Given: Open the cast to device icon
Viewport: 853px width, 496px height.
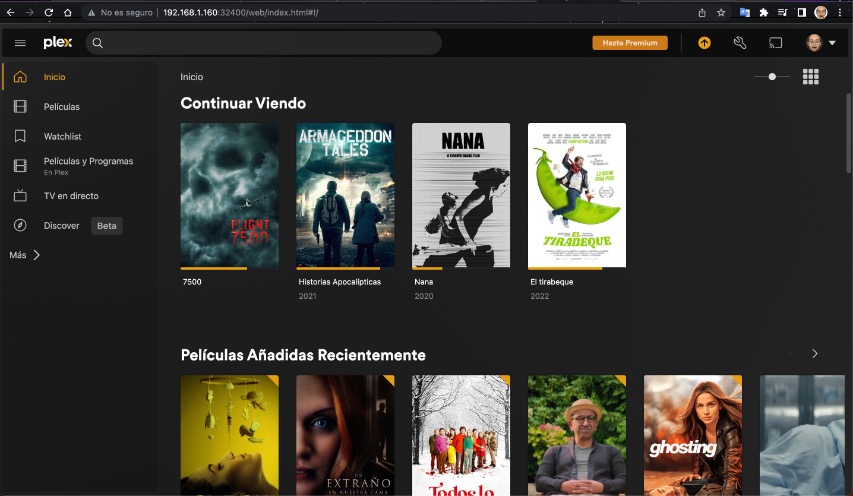Looking at the screenshot, I should pyautogui.click(x=775, y=42).
